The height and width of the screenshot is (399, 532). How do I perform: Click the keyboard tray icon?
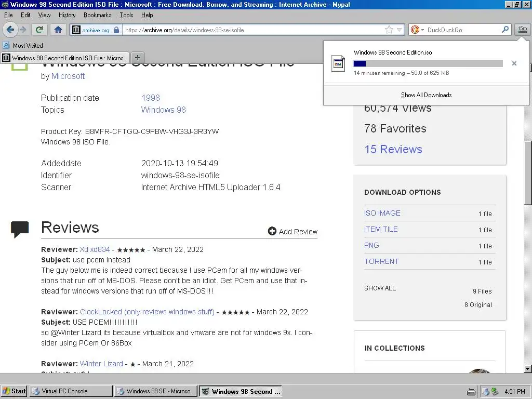coord(471,392)
